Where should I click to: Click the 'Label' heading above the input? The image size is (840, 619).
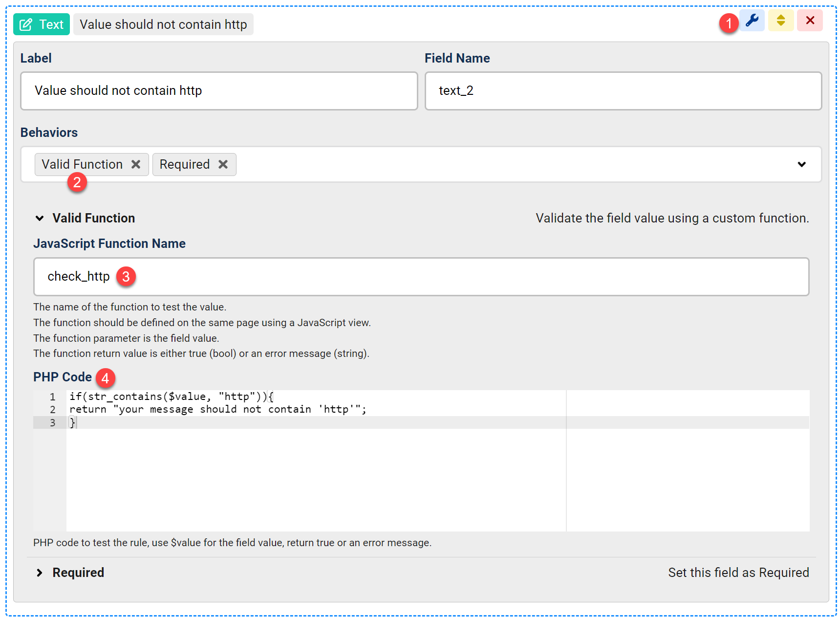click(x=36, y=58)
